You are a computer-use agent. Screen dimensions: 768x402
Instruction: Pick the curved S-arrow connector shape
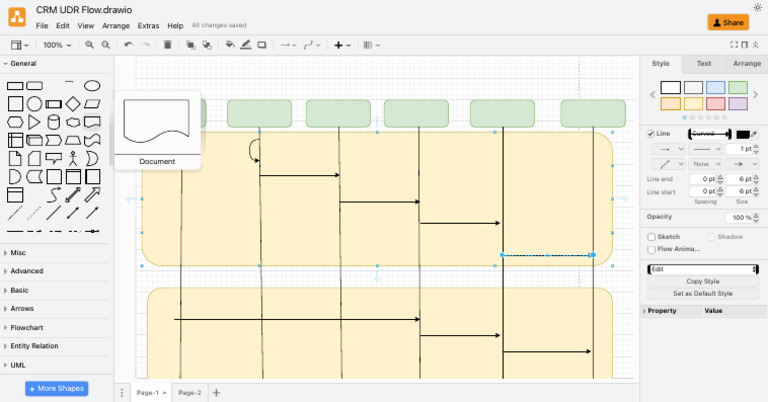pyautogui.click(x=53, y=195)
